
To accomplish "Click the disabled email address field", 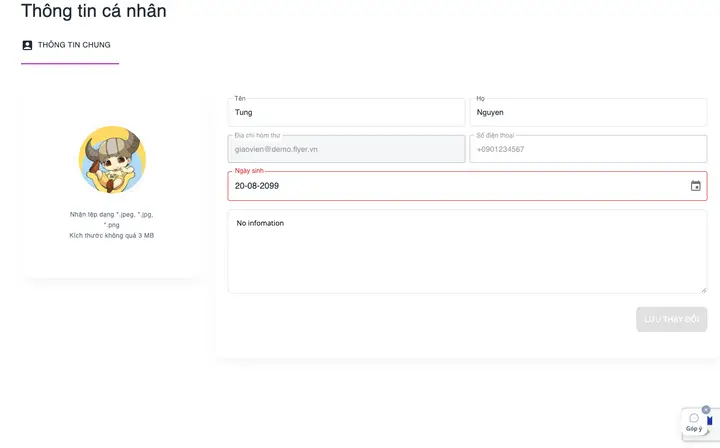I will (346, 149).
